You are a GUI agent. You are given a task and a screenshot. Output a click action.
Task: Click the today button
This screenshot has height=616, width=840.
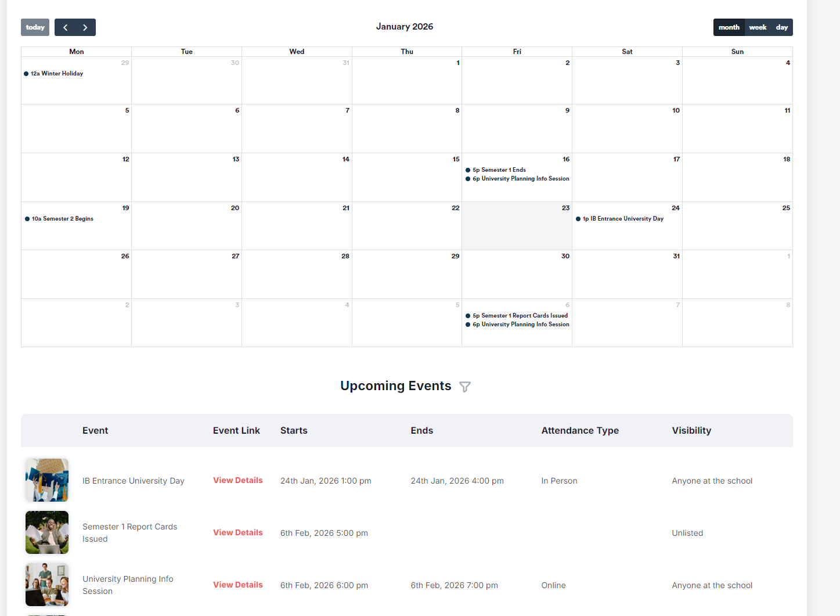click(x=35, y=27)
